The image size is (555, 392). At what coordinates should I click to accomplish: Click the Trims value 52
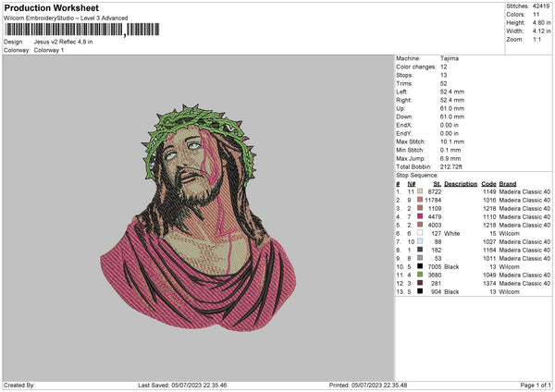(x=443, y=83)
